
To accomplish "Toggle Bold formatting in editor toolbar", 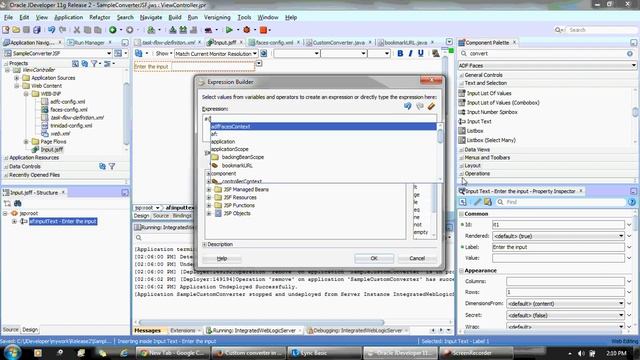I will tap(400, 53).
